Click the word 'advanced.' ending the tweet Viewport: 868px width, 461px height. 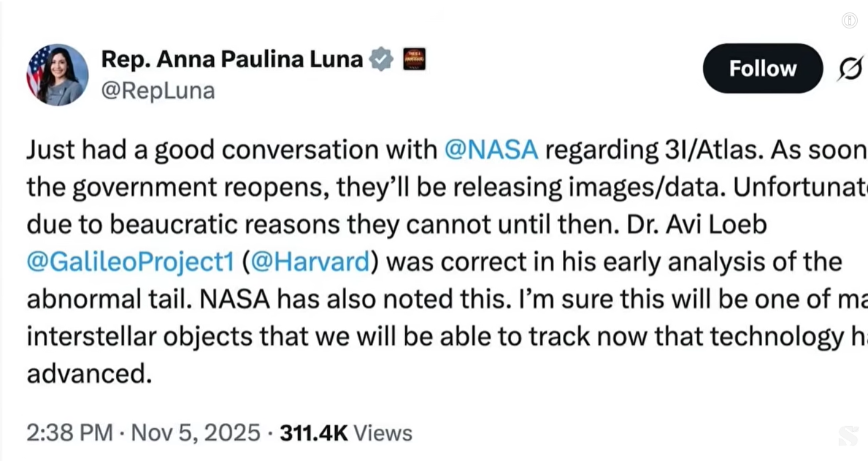point(89,374)
